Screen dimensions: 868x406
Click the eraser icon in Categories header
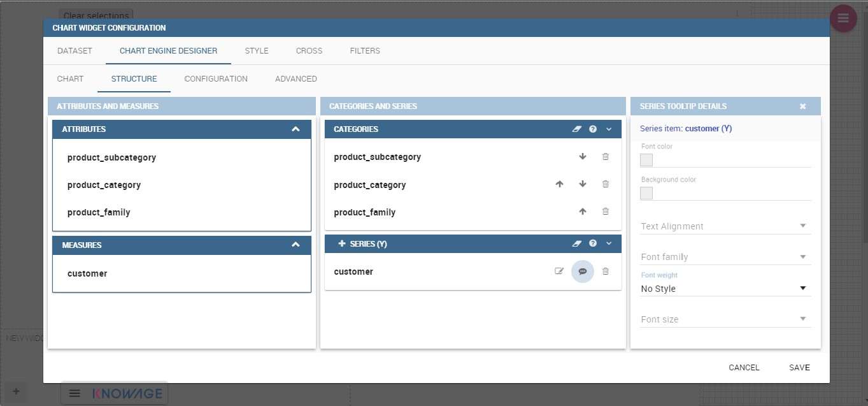pos(577,129)
